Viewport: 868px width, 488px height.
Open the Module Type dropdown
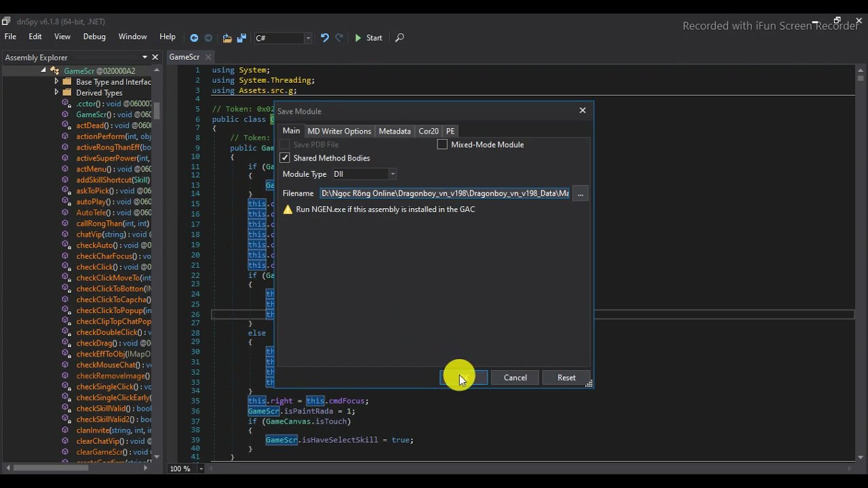364,174
